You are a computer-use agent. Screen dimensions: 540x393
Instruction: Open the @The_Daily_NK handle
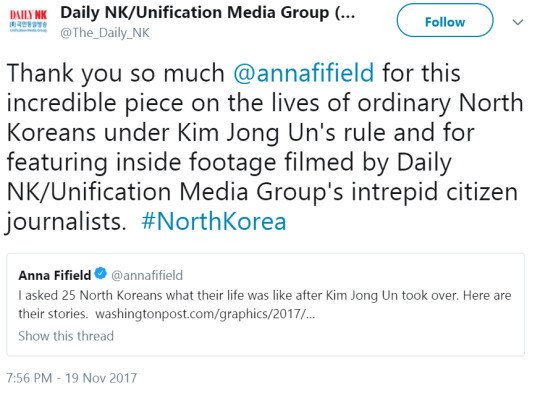105,33
